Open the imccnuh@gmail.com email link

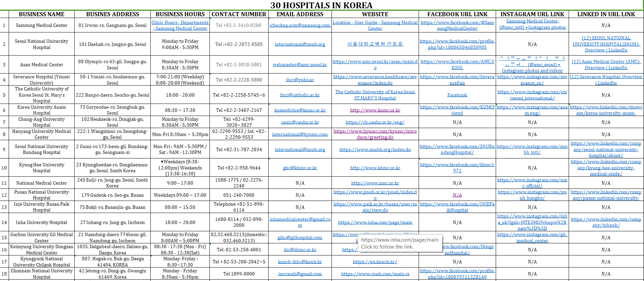point(300,274)
